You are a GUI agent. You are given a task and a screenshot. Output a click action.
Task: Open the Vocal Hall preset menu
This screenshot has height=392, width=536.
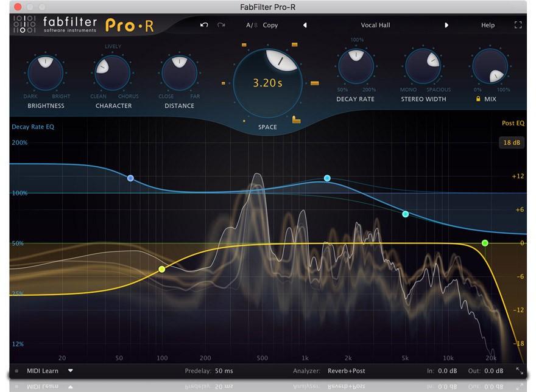tap(375, 25)
